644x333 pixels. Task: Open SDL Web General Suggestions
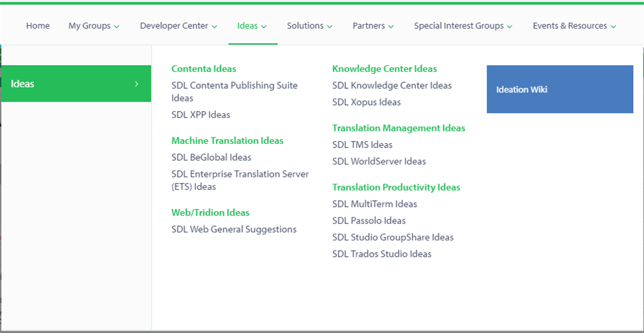pos(234,229)
